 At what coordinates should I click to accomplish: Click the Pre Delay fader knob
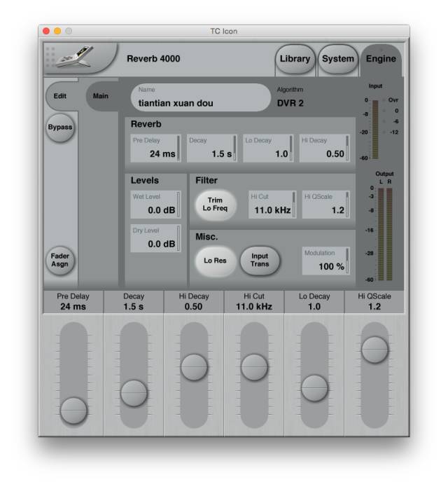(x=73, y=411)
